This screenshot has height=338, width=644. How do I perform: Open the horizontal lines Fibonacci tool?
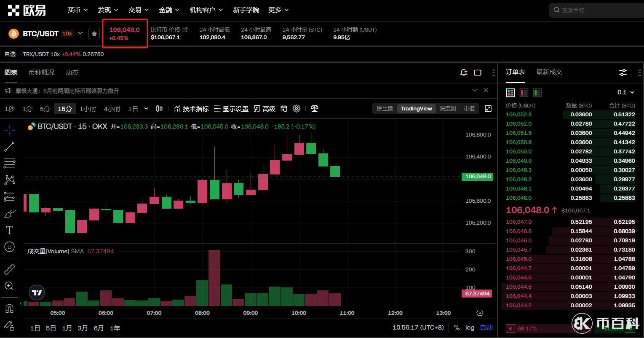click(x=9, y=163)
